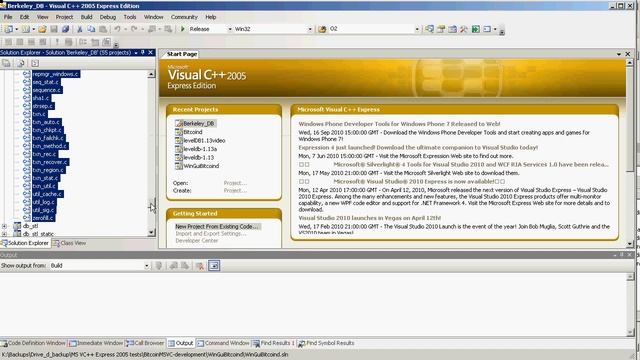Click the Cut scissors icon
Screen dimensions: 640x360
coord(80,29)
